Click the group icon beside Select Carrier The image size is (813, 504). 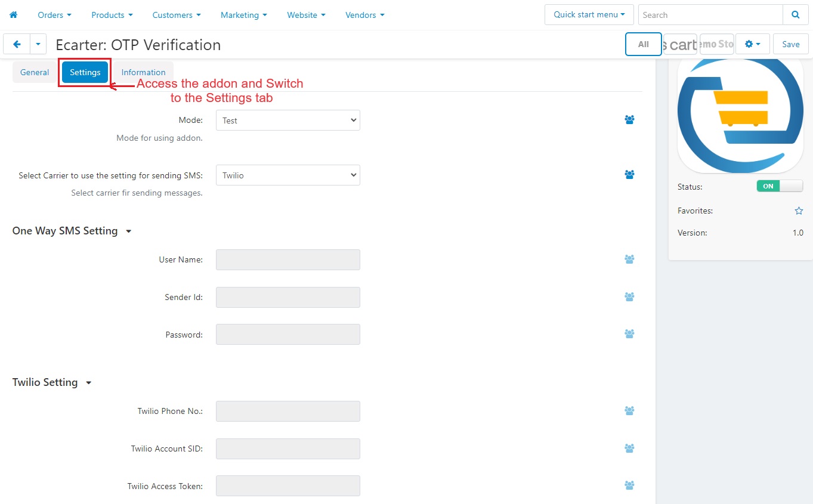tap(629, 174)
